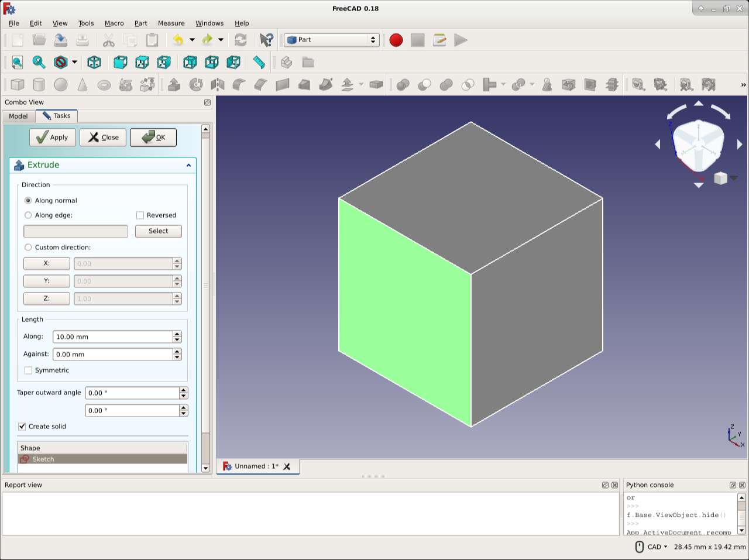Image resolution: width=749 pixels, height=560 pixels.
Task: Start macro recording with red record icon
Action: point(396,40)
